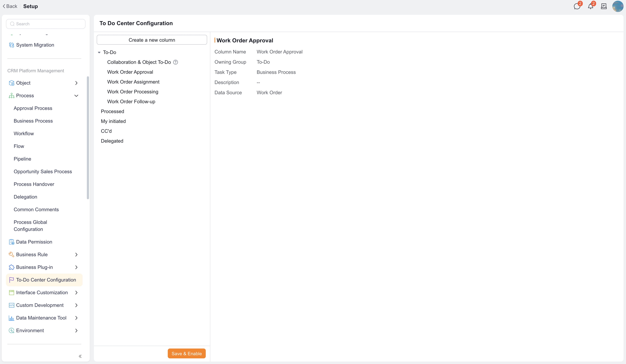Expand the Custom Development chevron
The image size is (626, 364).
click(76, 305)
